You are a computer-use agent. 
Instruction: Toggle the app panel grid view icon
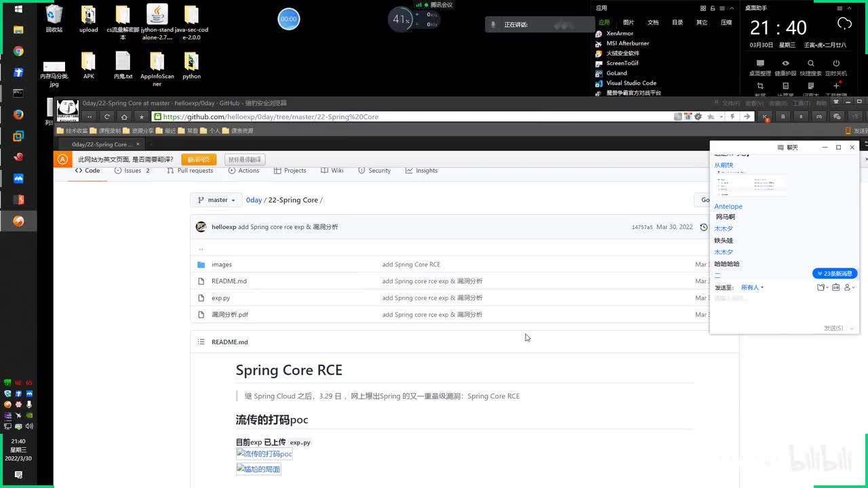coord(703,8)
